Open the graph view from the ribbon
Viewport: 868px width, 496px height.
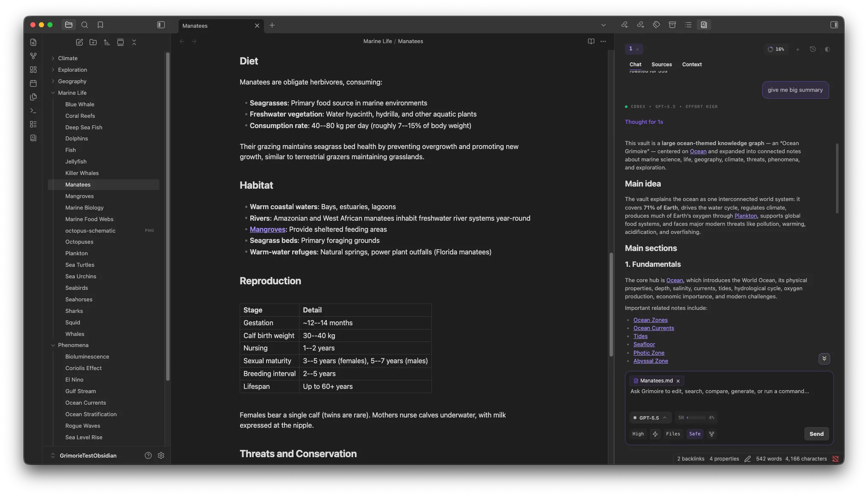coord(33,56)
